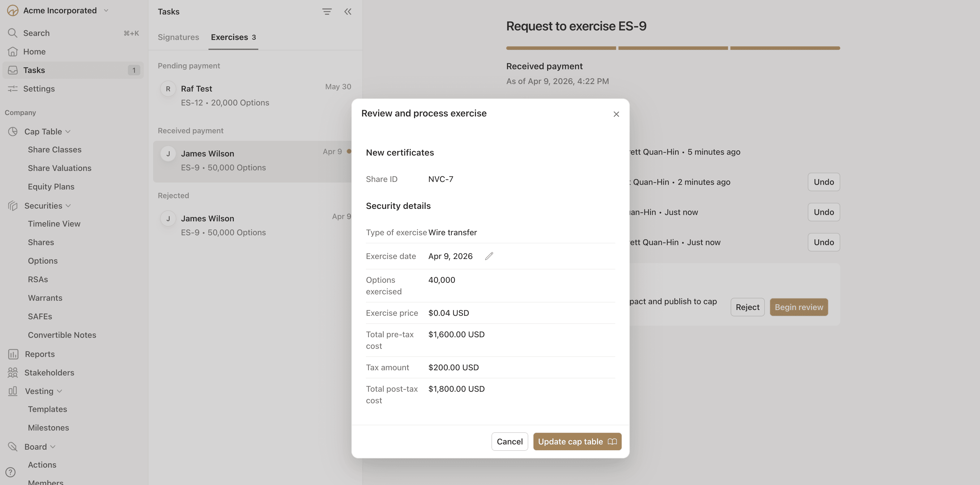The image size is (980, 485).
Task: Collapse the Cap Table section
Action: [x=68, y=132]
